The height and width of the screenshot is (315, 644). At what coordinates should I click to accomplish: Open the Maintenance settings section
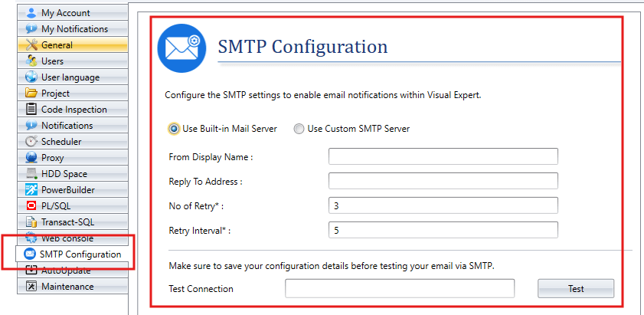[73, 286]
